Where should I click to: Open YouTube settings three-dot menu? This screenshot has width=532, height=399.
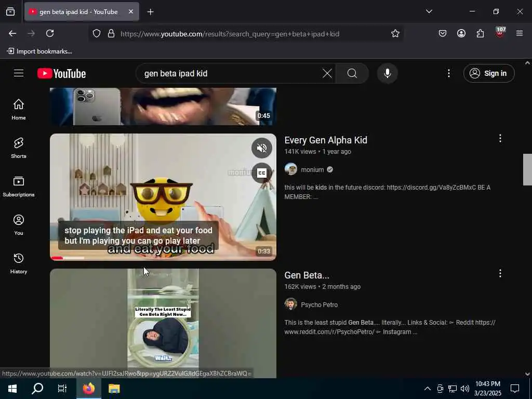448,73
